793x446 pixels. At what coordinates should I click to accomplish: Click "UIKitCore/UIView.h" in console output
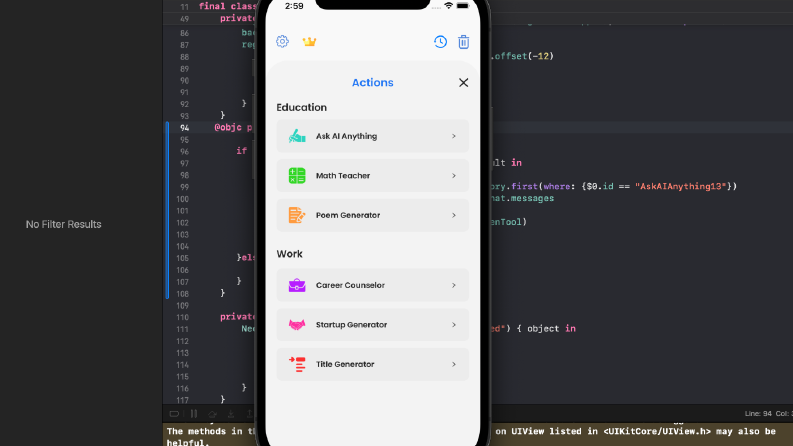(x=656, y=431)
